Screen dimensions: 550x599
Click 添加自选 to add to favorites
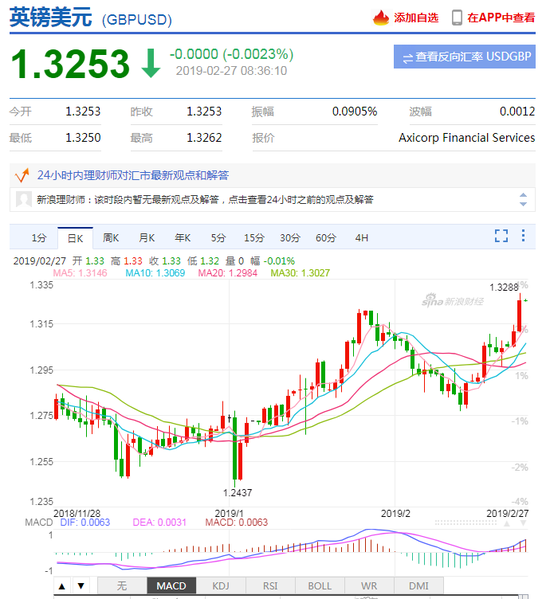(x=416, y=18)
